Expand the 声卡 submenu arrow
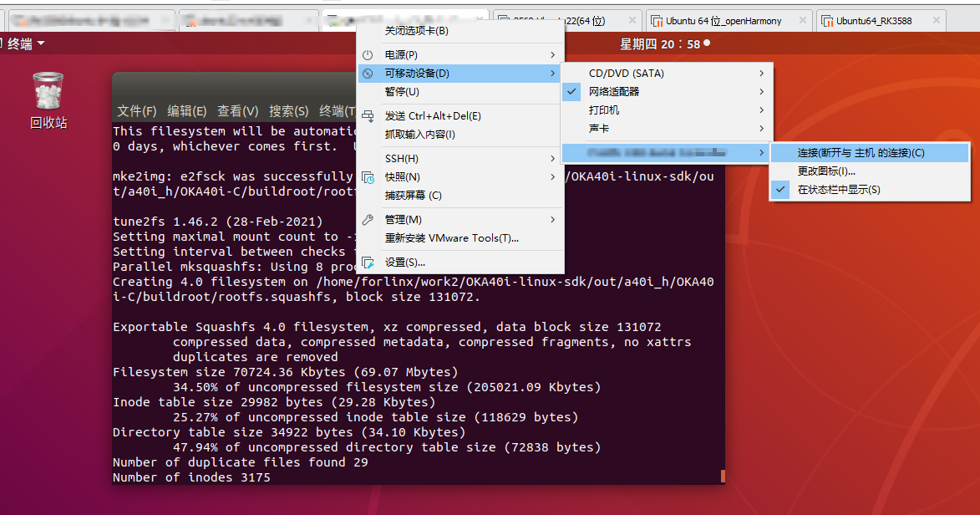This screenshot has width=980, height=515. (761, 129)
